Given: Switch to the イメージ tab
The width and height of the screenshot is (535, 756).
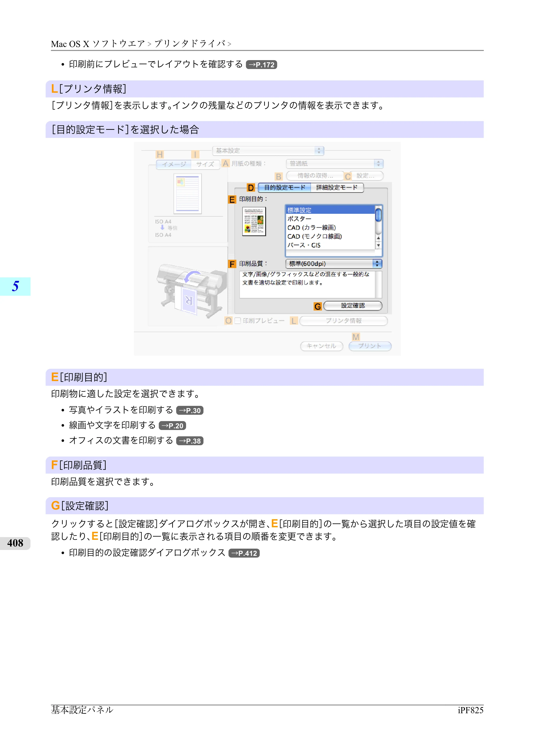Looking at the screenshot, I should 174,164.
